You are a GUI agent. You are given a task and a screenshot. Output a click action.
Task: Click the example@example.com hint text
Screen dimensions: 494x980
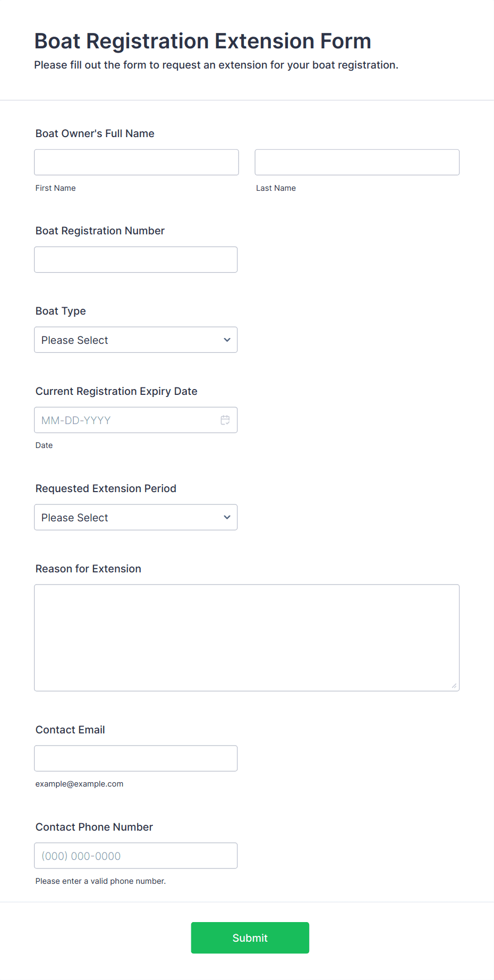tap(80, 784)
